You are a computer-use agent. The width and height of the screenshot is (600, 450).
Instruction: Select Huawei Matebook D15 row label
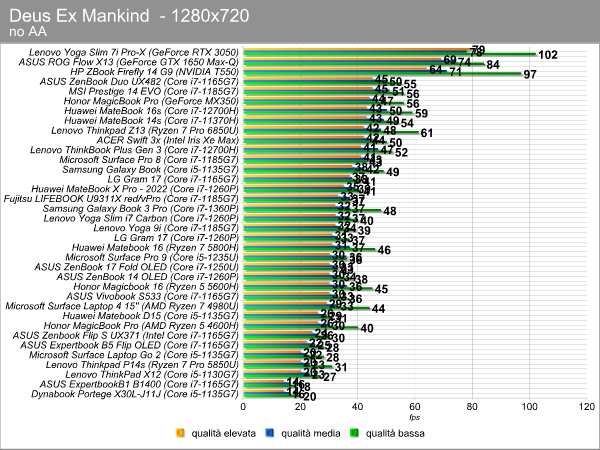pos(151,316)
